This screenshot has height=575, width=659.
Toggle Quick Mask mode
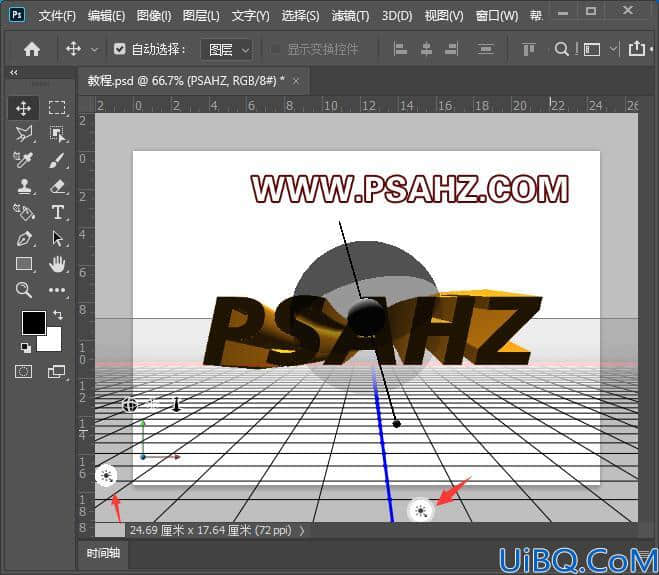tap(24, 372)
